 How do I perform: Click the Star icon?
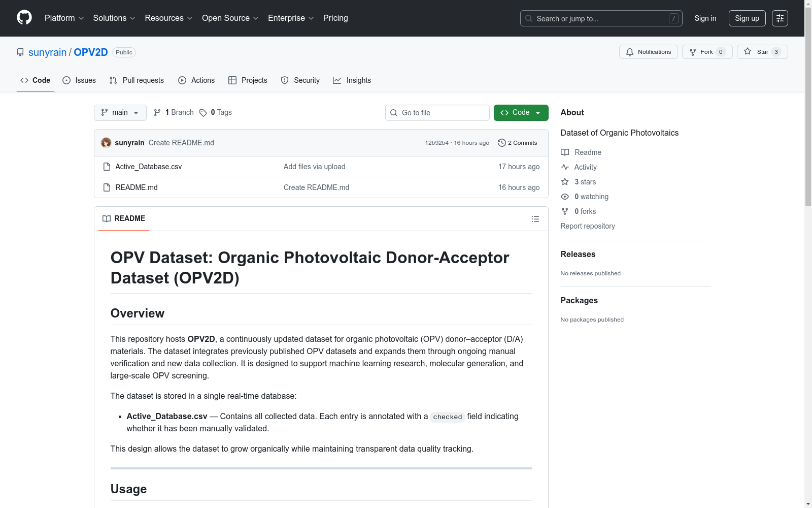pyautogui.click(x=748, y=51)
